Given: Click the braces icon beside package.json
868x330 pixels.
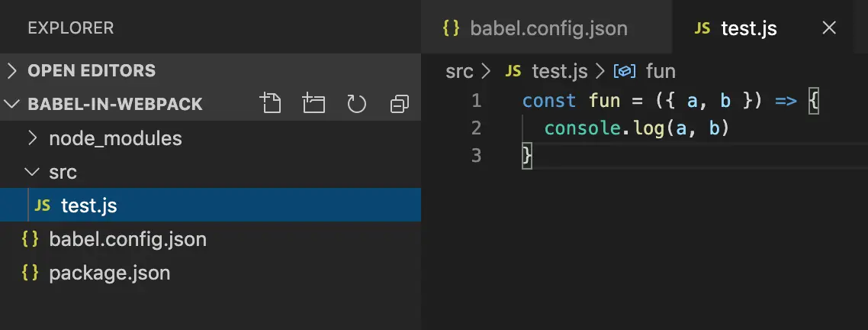Looking at the screenshot, I should pos(31,273).
